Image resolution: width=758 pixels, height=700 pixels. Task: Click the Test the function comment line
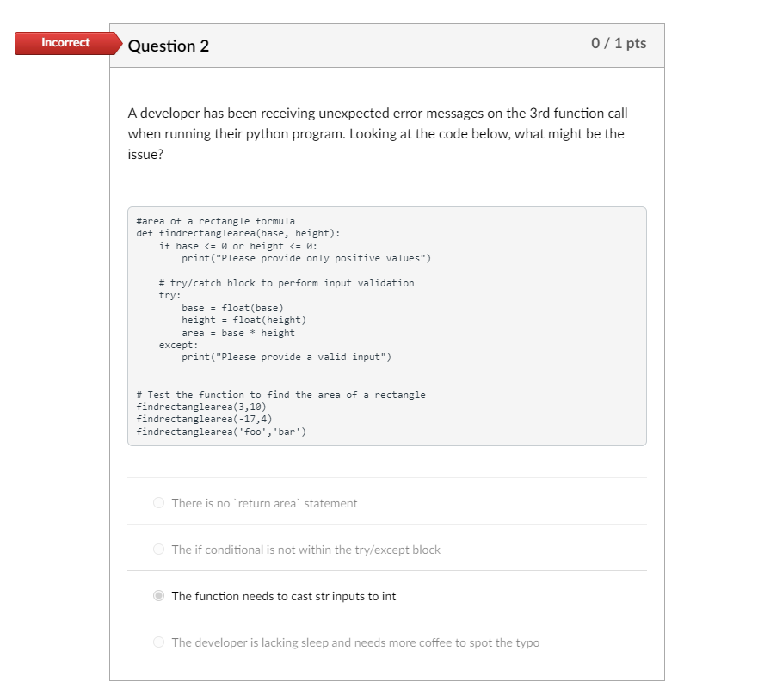point(280,395)
